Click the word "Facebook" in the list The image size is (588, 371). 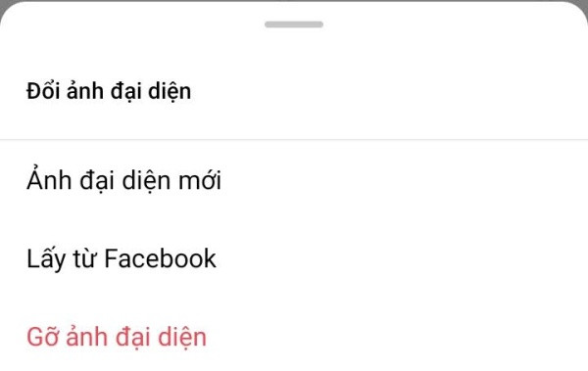point(160,258)
